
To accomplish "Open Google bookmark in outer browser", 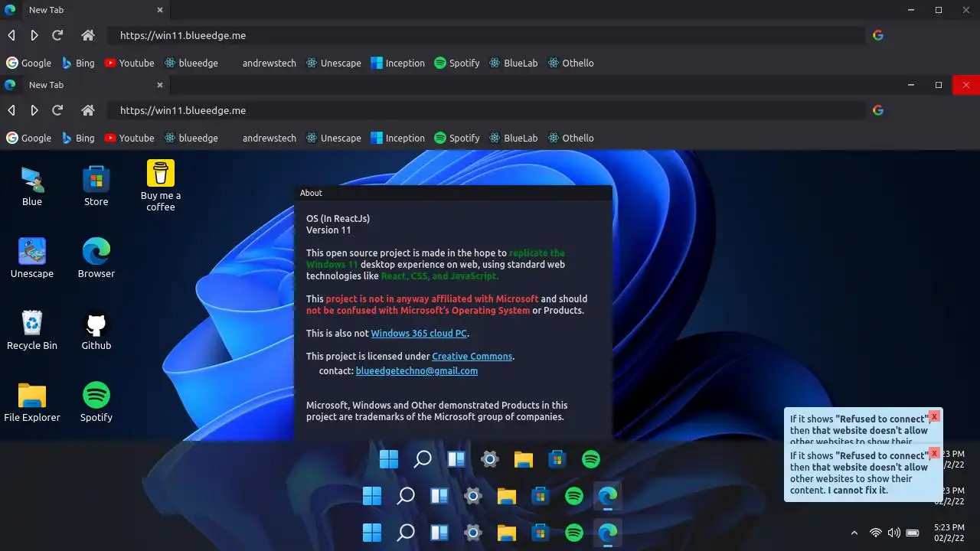I will coord(28,63).
